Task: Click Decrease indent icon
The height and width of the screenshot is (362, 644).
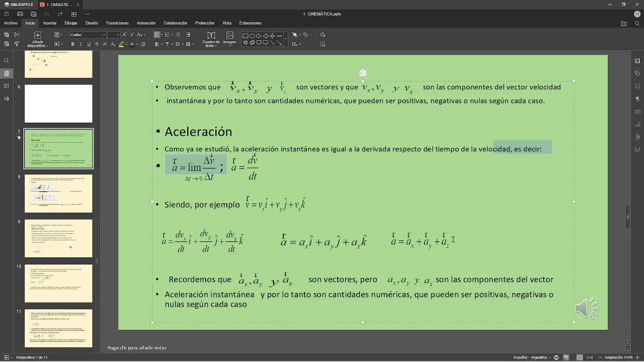Action: [178, 35]
